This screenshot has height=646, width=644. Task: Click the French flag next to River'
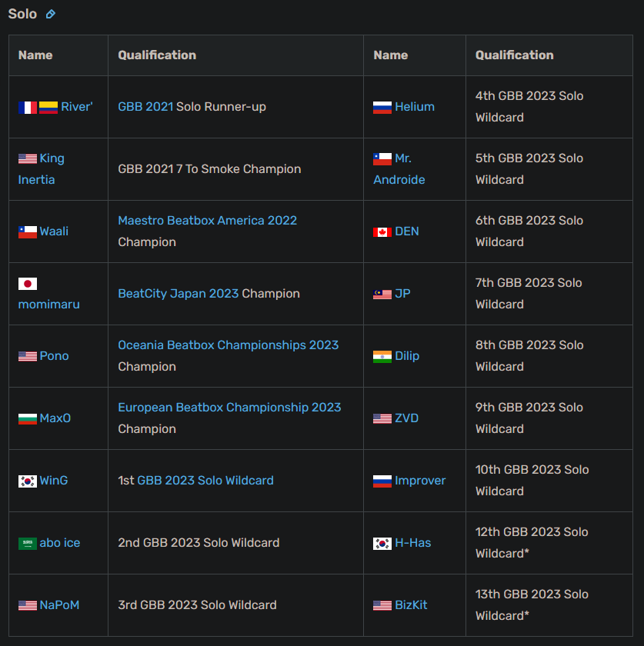point(28,108)
